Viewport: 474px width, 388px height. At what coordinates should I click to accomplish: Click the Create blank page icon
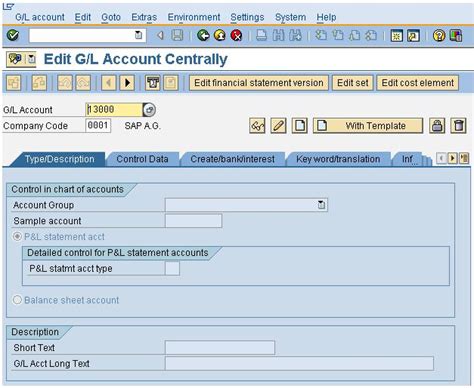pyautogui.click(x=300, y=126)
